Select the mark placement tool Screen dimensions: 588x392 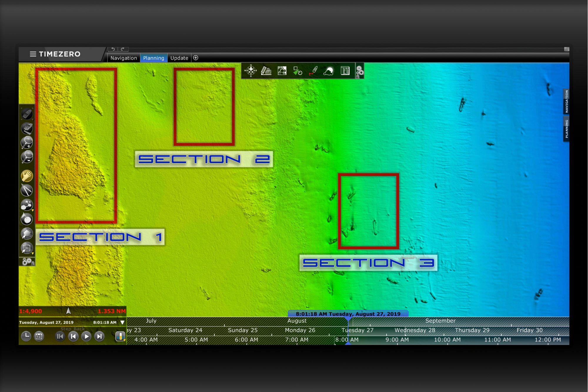(26, 219)
